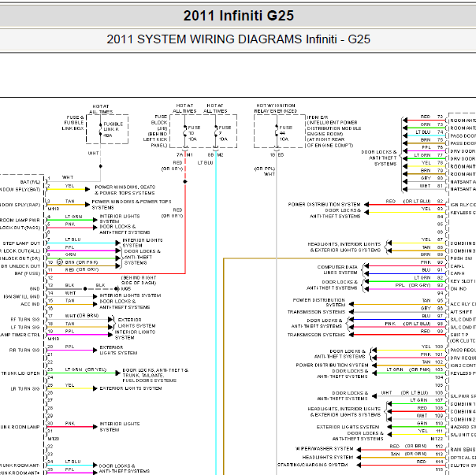476x475 pixels.
Task: Click 'POWER DISTRIBUTION SYSTEM' at the TAN 102 wire
Action: tap(332, 365)
